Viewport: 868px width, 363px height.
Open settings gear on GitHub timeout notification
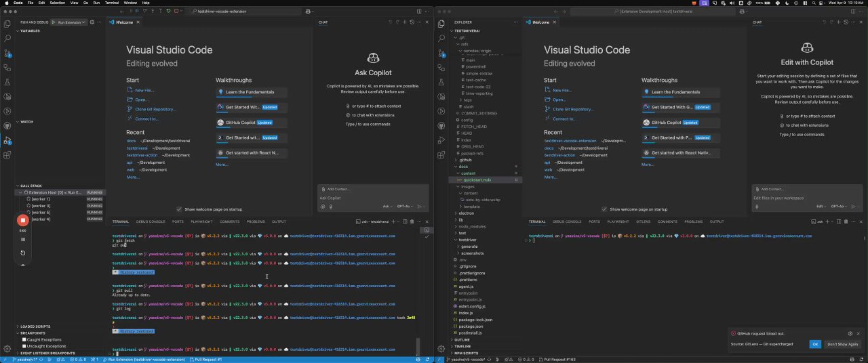click(x=850, y=333)
